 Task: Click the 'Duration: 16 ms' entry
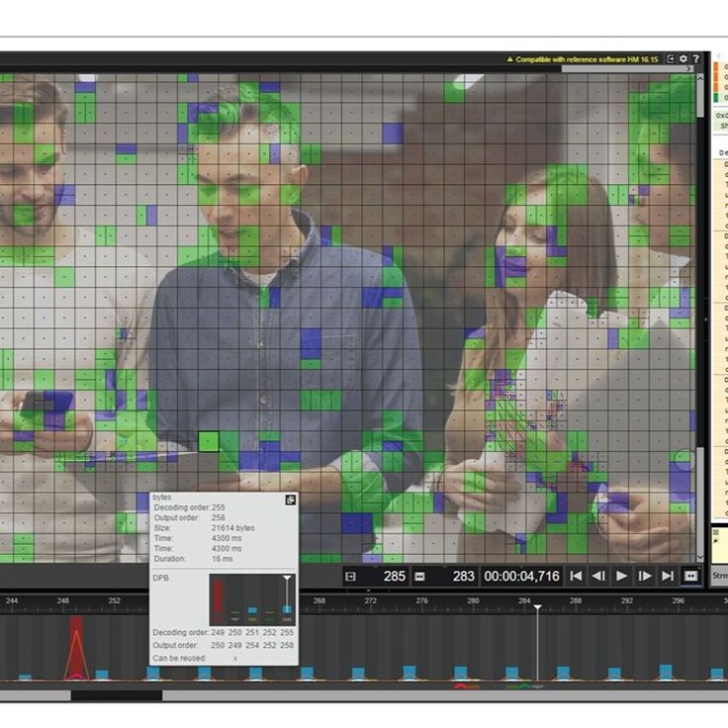coord(193,559)
